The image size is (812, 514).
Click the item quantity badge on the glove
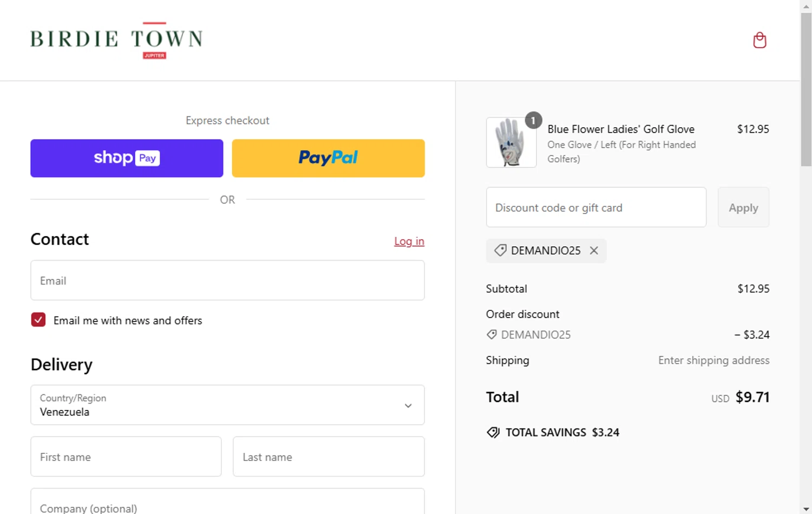533,120
